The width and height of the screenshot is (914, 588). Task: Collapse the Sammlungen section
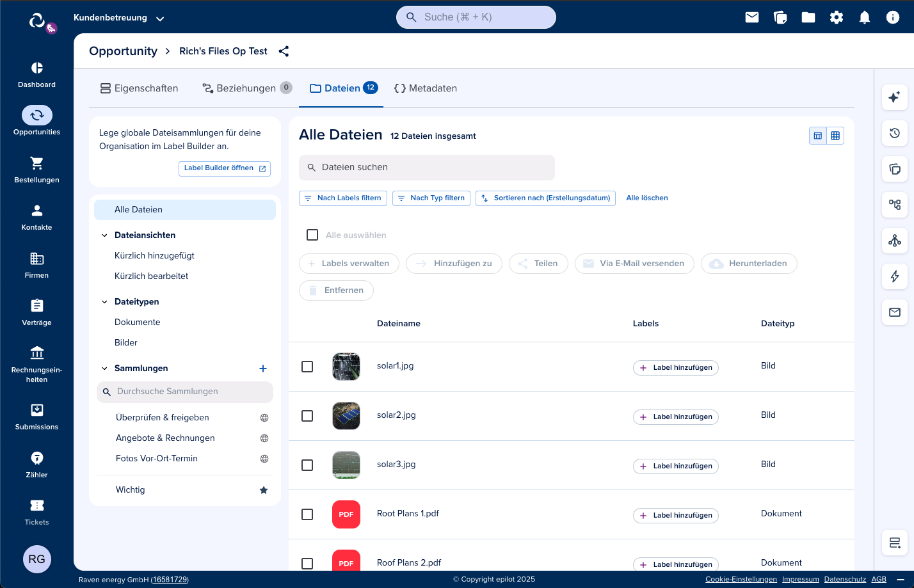[x=104, y=368]
